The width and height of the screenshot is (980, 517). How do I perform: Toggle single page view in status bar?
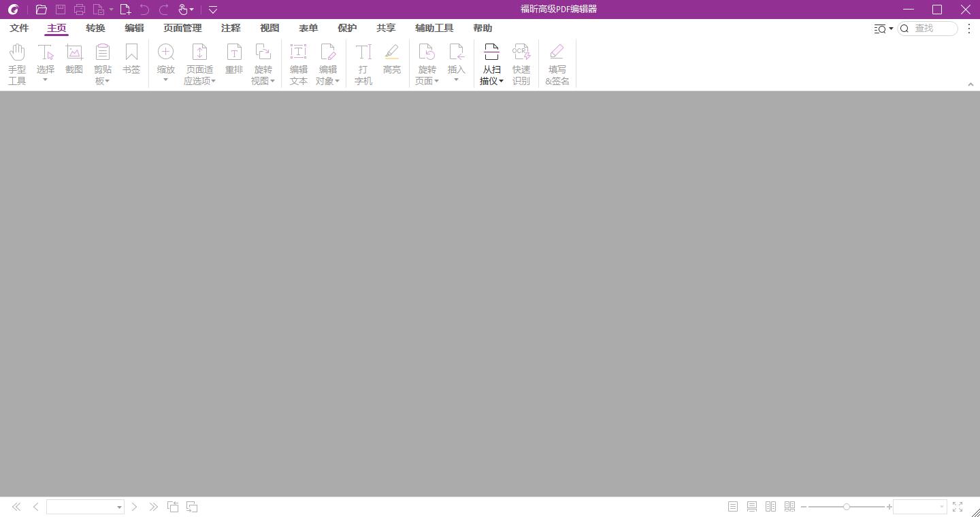pos(733,507)
